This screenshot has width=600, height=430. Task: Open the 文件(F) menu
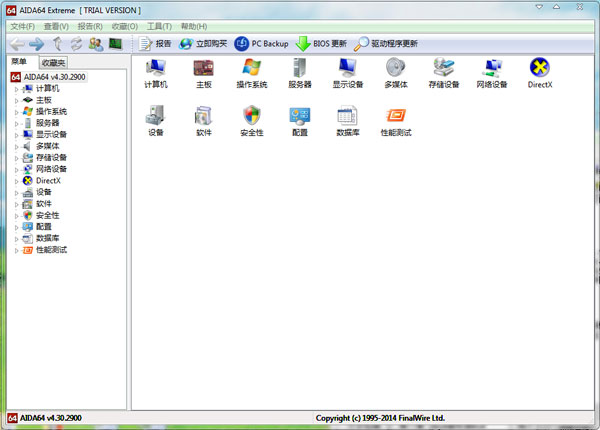coord(23,26)
